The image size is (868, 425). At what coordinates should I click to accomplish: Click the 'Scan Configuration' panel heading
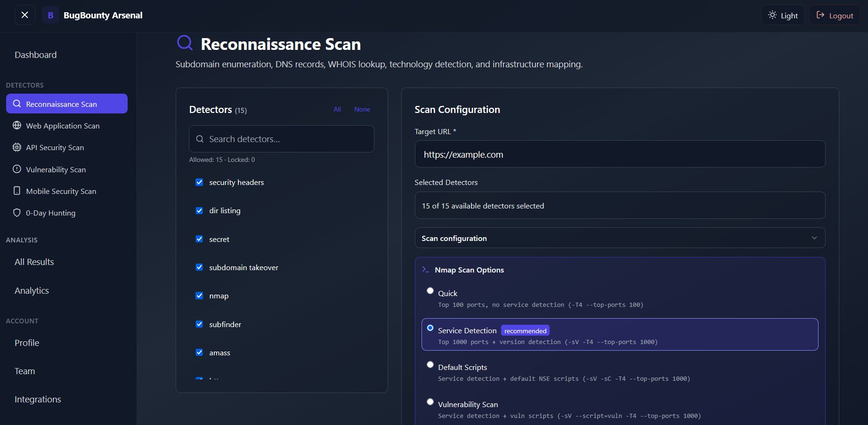pos(457,110)
